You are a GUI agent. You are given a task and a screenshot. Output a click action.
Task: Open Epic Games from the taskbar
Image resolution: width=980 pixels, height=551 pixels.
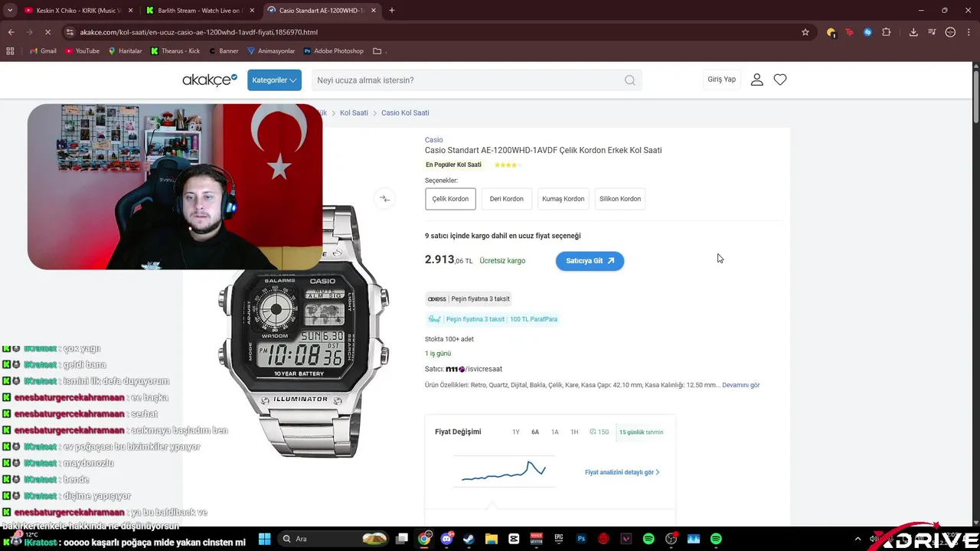coord(558,539)
